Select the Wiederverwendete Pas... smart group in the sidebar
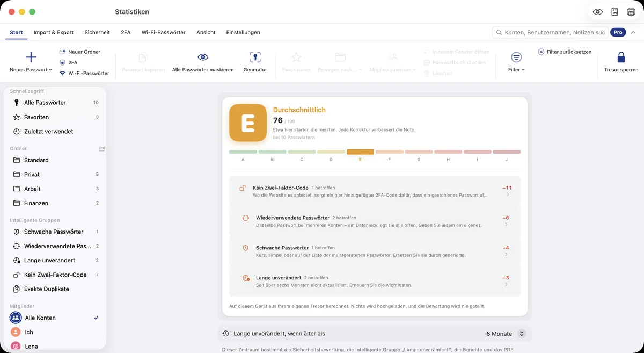 (x=55, y=246)
